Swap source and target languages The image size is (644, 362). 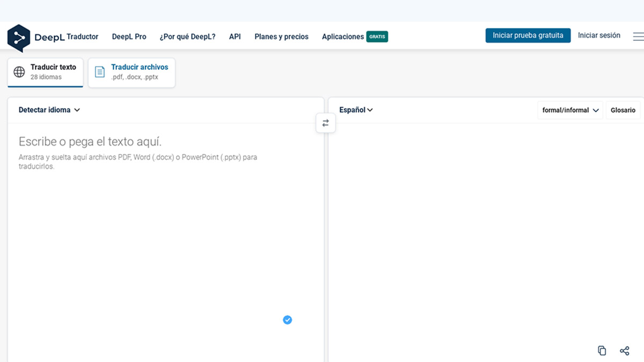(325, 123)
